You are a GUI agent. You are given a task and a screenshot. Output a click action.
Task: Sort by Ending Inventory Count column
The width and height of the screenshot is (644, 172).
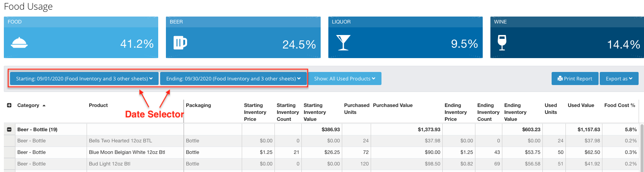click(488, 112)
